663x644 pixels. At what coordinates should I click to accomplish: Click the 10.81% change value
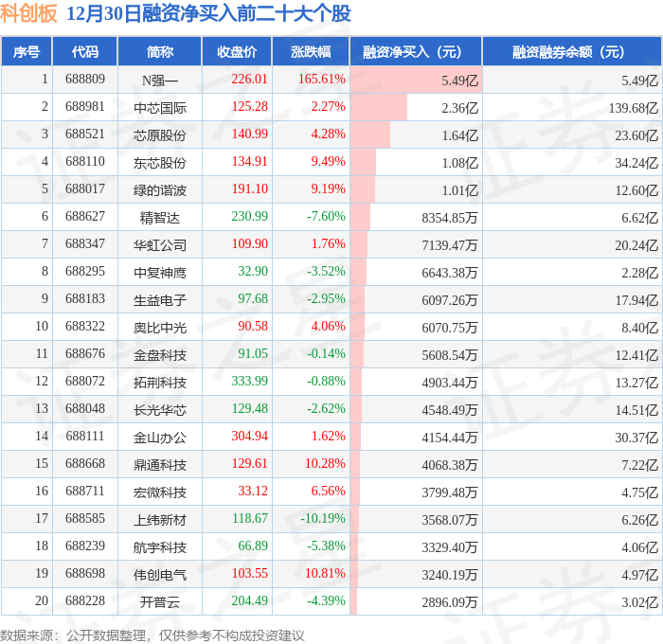click(325, 574)
